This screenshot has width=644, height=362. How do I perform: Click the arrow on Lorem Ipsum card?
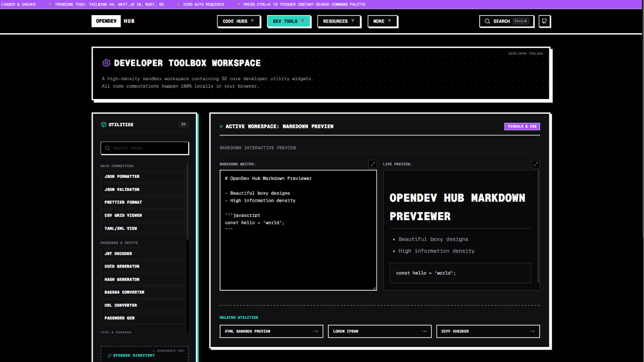(x=424, y=331)
